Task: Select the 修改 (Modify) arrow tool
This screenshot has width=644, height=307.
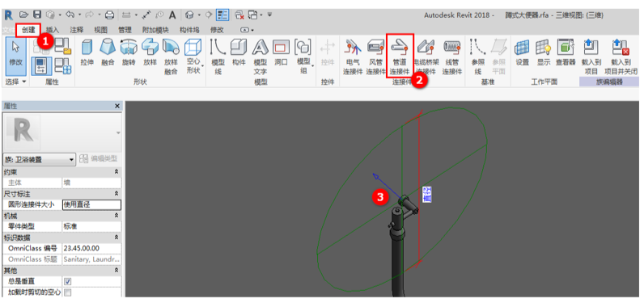Action: point(15,57)
